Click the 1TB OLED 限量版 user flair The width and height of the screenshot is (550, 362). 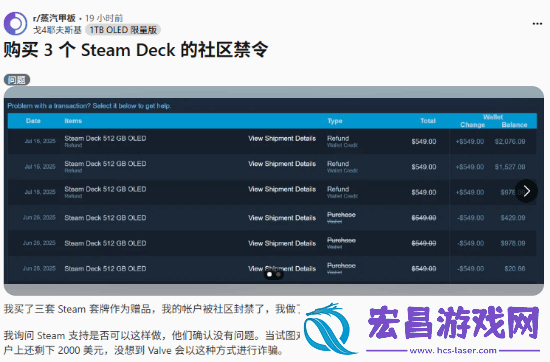click(123, 30)
